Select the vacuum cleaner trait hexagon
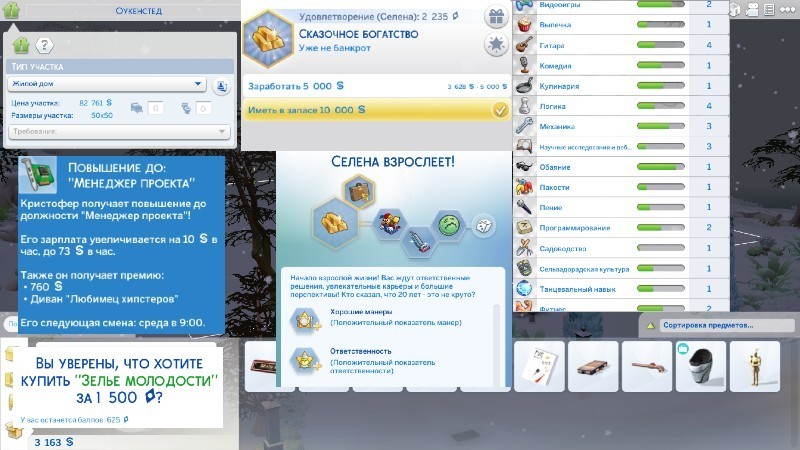The image size is (800, 450). 419,241
